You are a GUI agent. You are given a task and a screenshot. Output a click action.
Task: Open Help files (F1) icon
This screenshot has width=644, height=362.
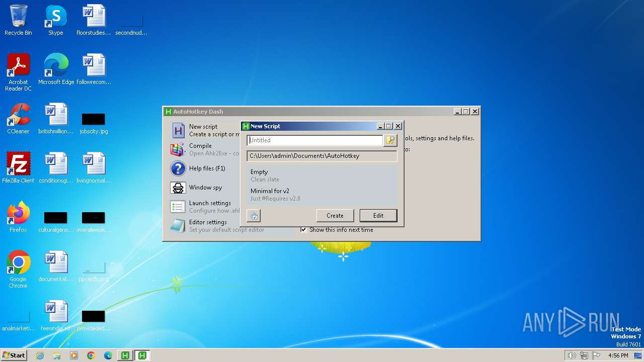178,168
